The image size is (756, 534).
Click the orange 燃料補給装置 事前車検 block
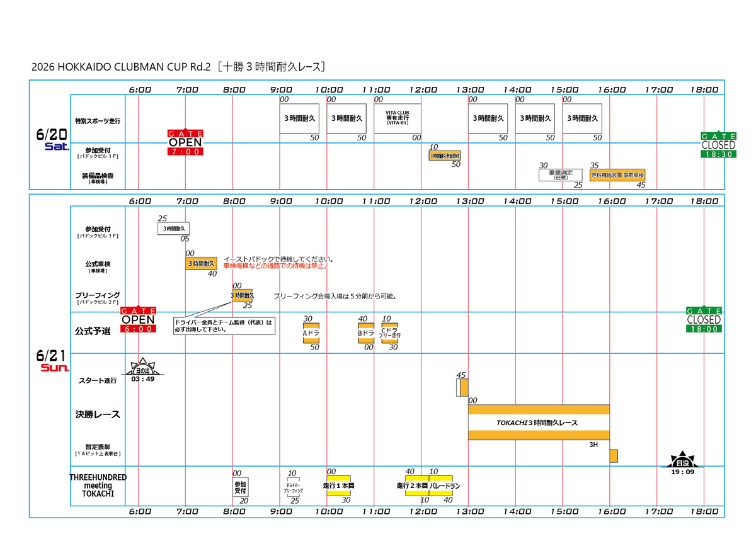tap(617, 175)
